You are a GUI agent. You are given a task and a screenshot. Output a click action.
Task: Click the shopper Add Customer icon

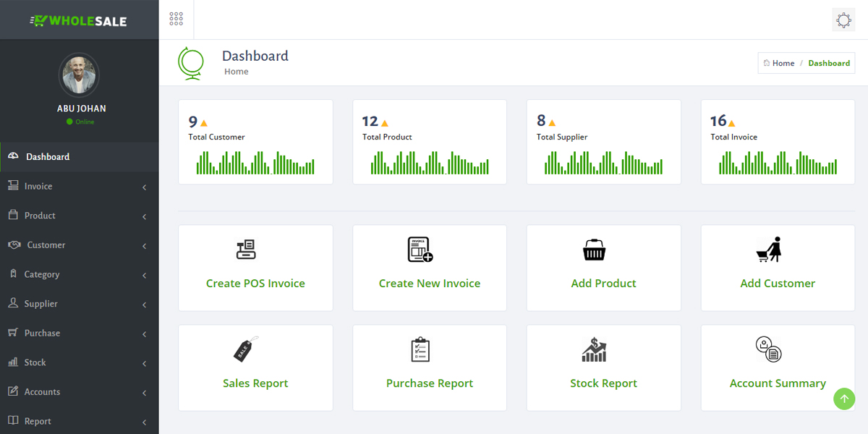769,250
